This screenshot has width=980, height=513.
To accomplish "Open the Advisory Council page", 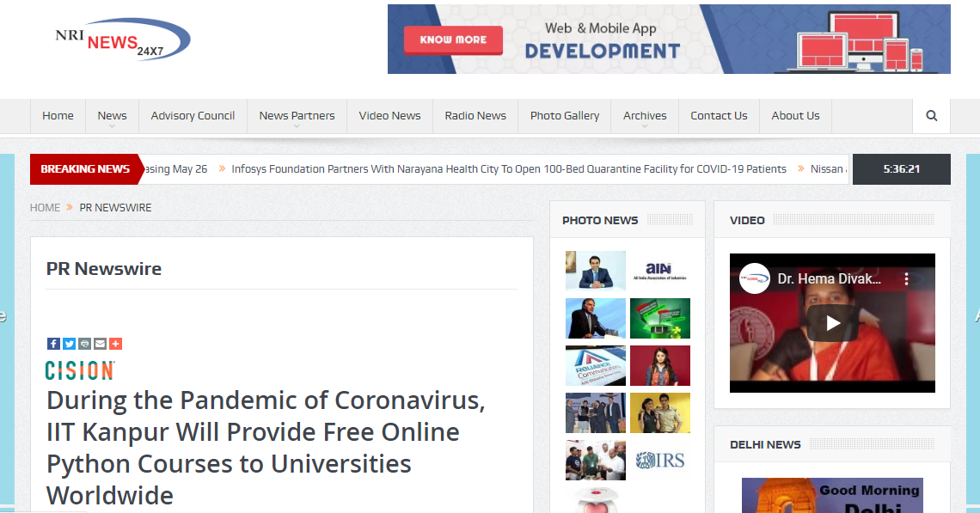I will (x=193, y=116).
